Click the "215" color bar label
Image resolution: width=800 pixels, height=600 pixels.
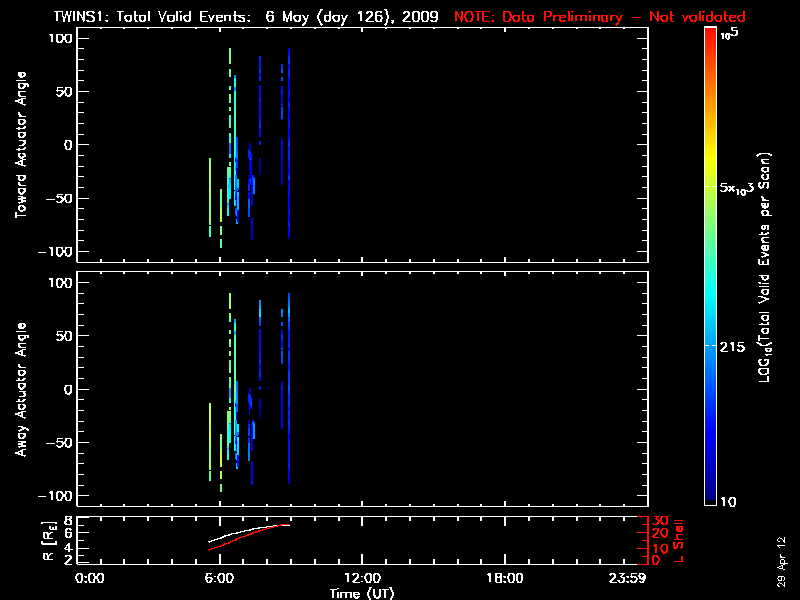pos(732,347)
